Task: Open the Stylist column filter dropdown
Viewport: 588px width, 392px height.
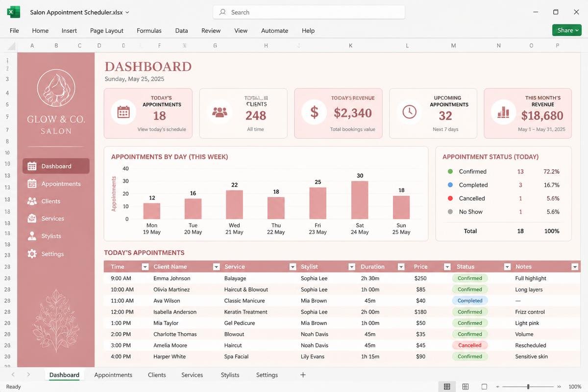Action: coord(351,267)
